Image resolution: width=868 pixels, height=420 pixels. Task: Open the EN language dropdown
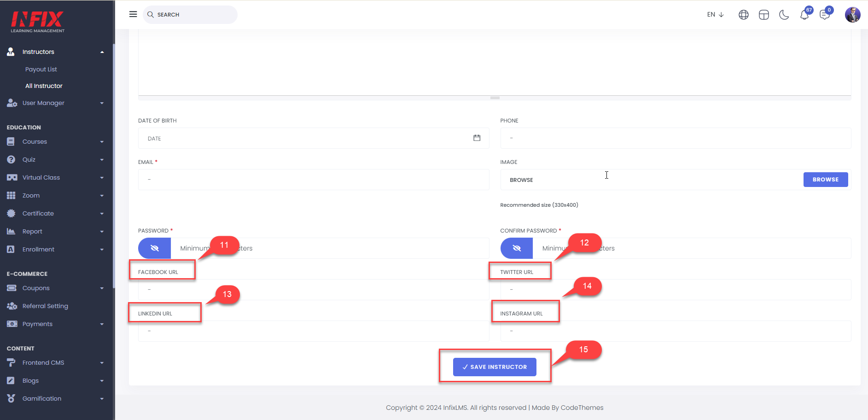(716, 15)
